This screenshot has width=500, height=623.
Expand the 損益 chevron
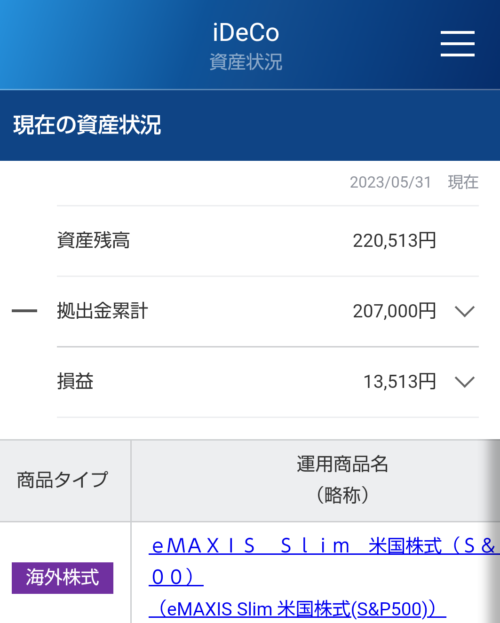point(465,382)
